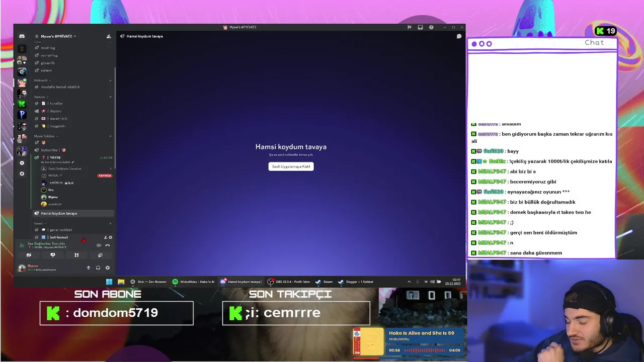Edit bot-komut channel settings gear
The width and height of the screenshot is (644, 362).
click(111, 237)
